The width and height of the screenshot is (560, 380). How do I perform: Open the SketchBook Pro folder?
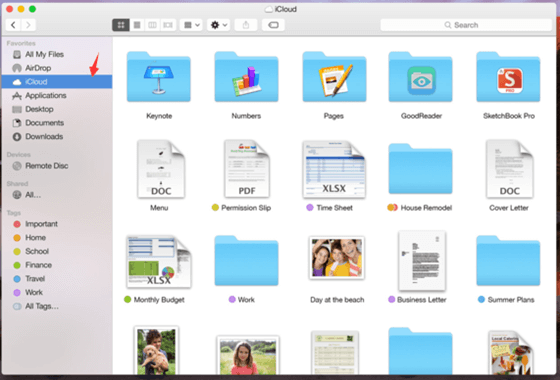pyautogui.click(x=508, y=77)
